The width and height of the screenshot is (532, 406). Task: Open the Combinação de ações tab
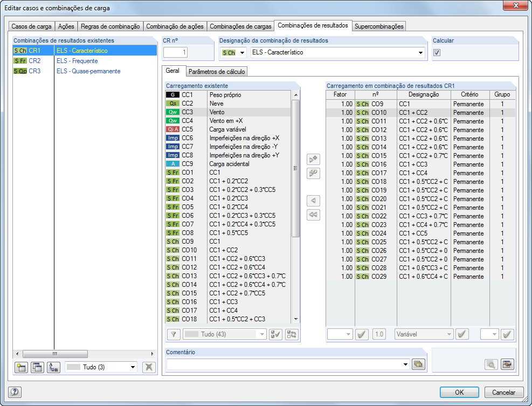(x=175, y=26)
